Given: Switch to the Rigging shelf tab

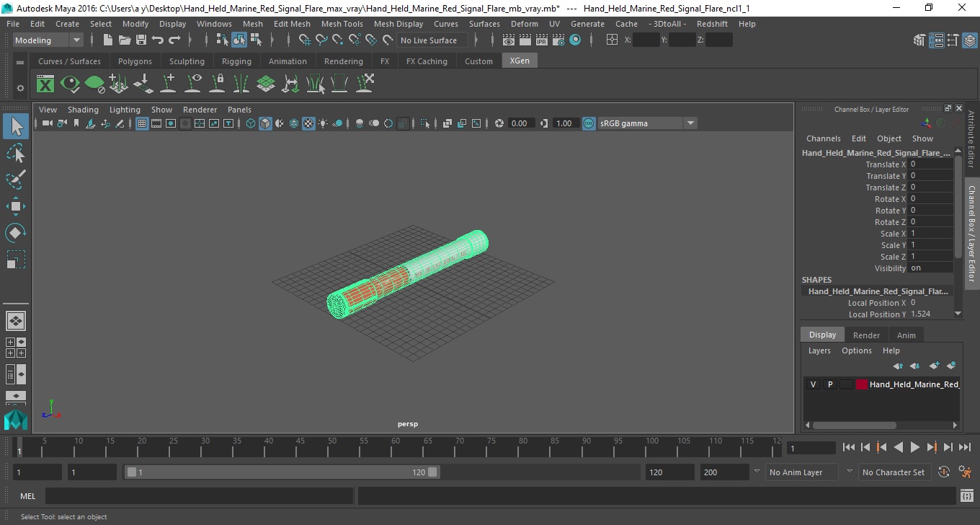Looking at the screenshot, I should pyautogui.click(x=236, y=61).
